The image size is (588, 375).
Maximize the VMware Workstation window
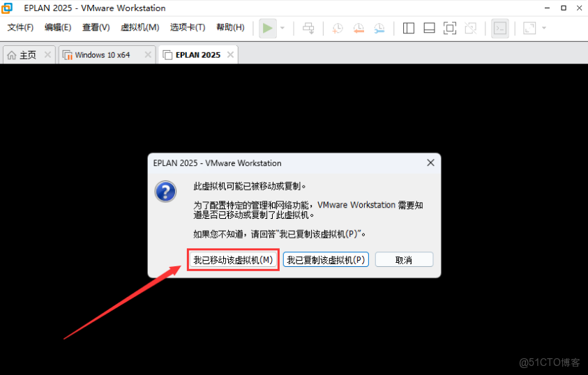pyautogui.click(x=564, y=8)
